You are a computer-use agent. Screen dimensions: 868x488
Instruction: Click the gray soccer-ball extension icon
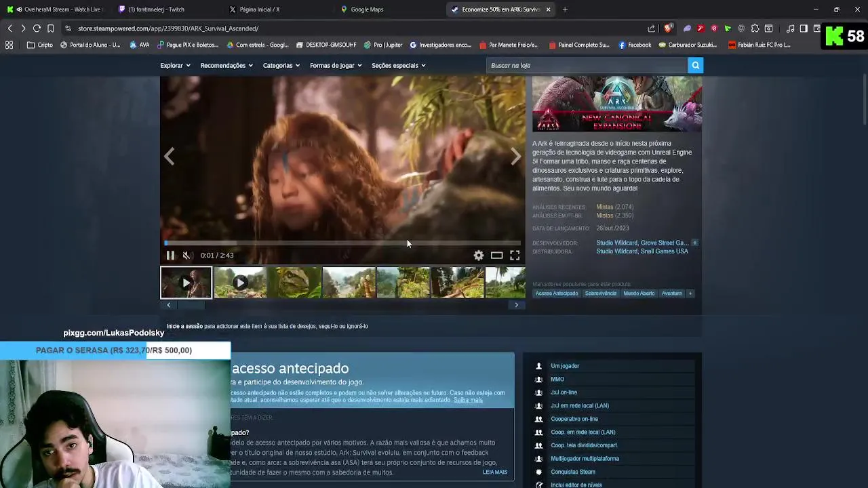click(x=741, y=28)
